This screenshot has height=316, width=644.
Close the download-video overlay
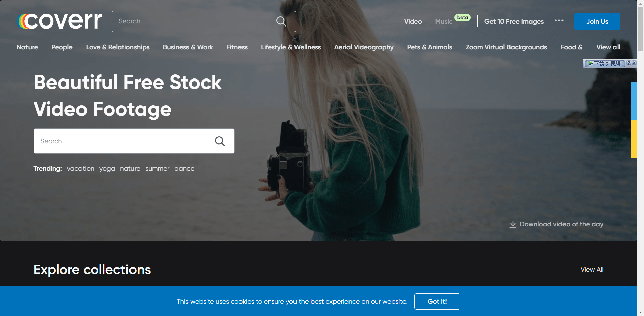(x=634, y=63)
